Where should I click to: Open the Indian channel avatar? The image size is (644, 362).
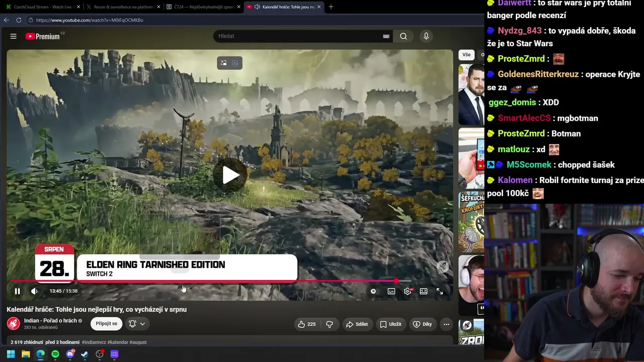pyautogui.click(x=13, y=324)
